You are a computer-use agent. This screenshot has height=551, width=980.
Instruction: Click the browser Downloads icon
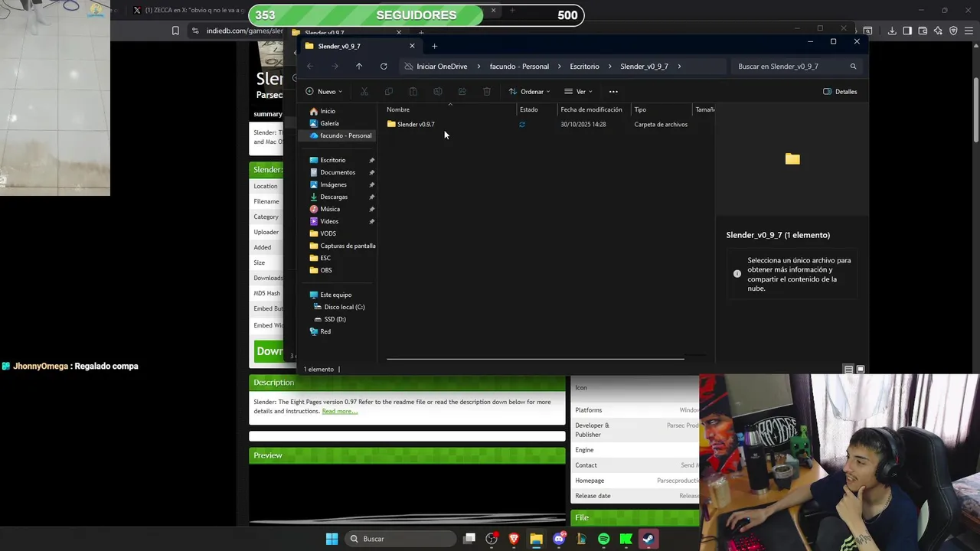pos(892,31)
